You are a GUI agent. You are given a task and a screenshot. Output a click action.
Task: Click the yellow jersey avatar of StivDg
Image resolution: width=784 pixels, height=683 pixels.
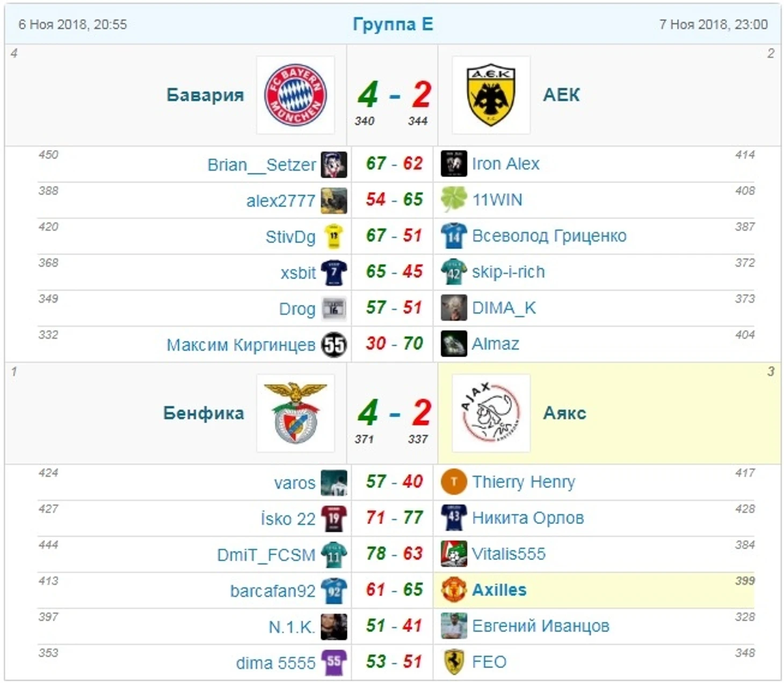[334, 236]
